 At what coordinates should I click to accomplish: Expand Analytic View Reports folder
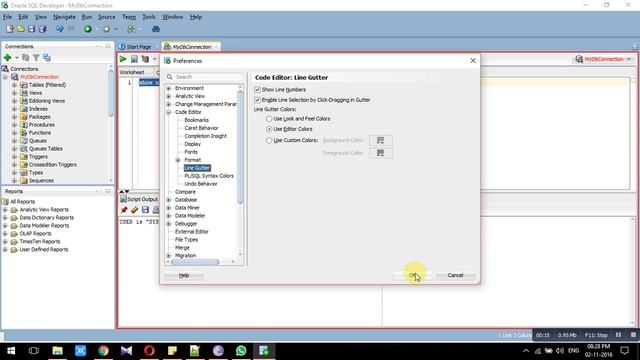pyautogui.click(x=5, y=210)
